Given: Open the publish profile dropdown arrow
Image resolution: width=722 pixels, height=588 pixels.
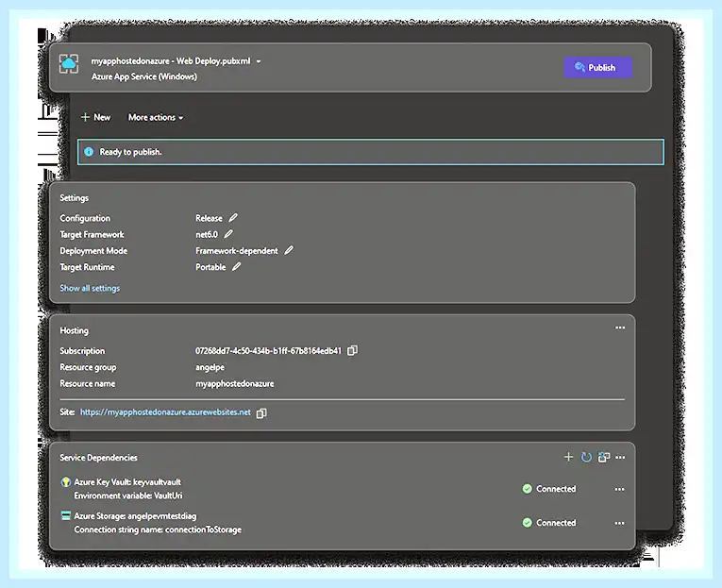Looking at the screenshot, I should (x=259, y=61).
